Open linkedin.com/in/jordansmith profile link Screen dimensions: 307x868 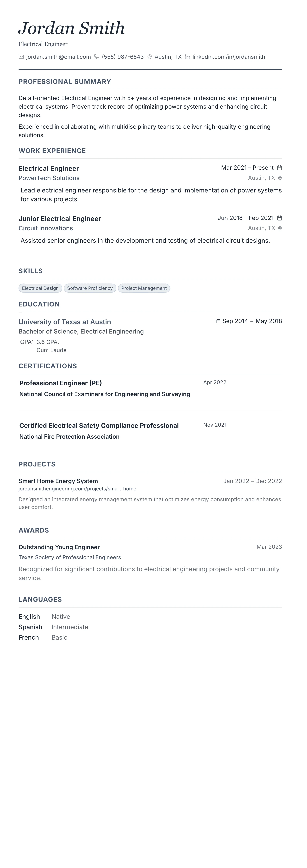tap(229, 57)
